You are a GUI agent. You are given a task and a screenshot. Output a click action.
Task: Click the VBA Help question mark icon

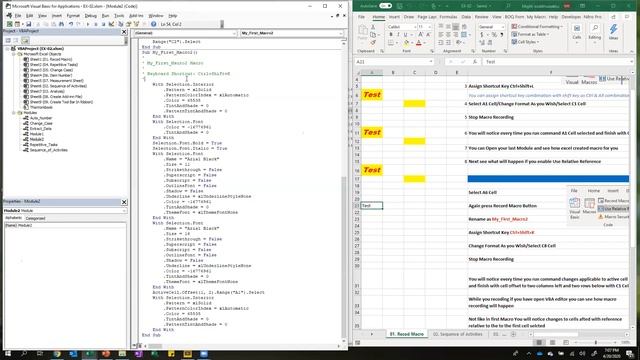pos(153,24)
